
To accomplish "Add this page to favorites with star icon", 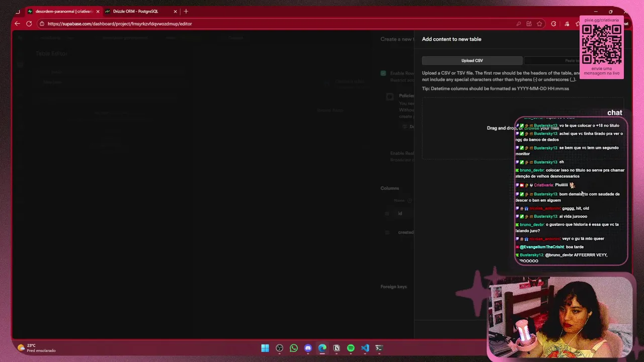I will point(539,24).
